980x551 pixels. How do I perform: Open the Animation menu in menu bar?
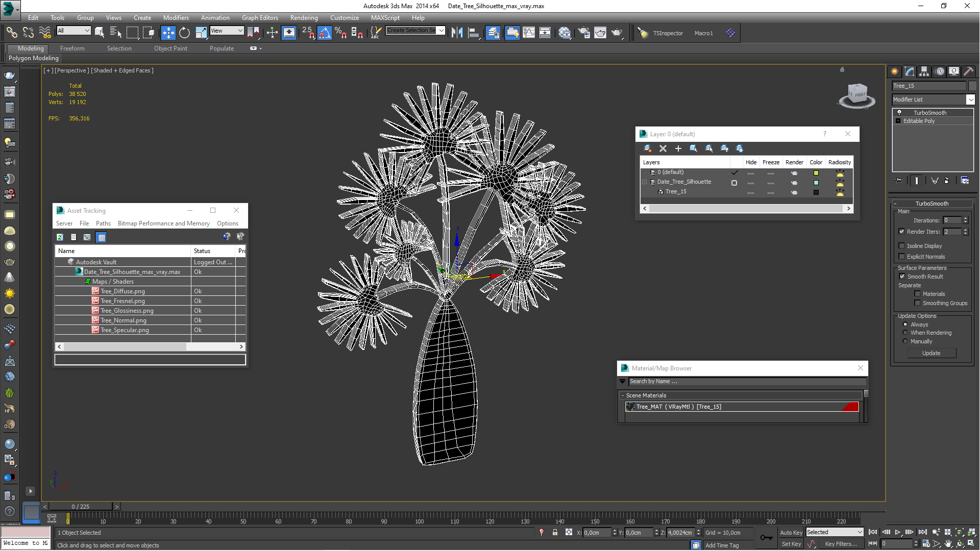click(x=214, y=18)
